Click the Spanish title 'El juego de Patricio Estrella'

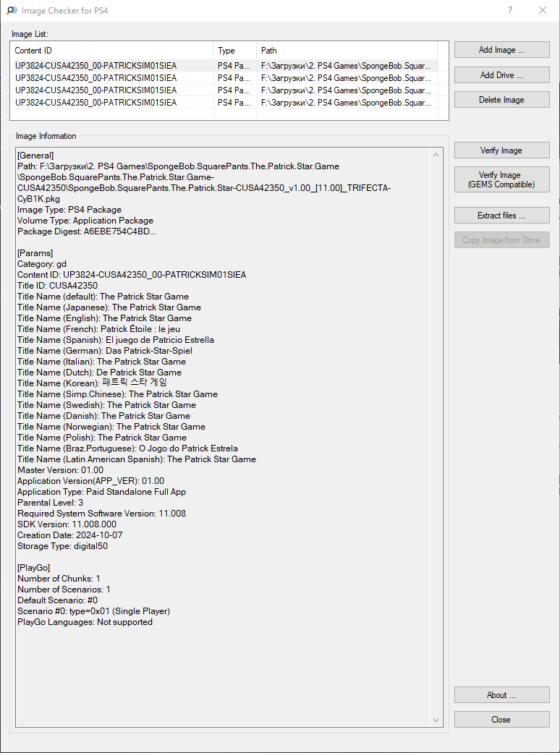click(x=160, y=340)
